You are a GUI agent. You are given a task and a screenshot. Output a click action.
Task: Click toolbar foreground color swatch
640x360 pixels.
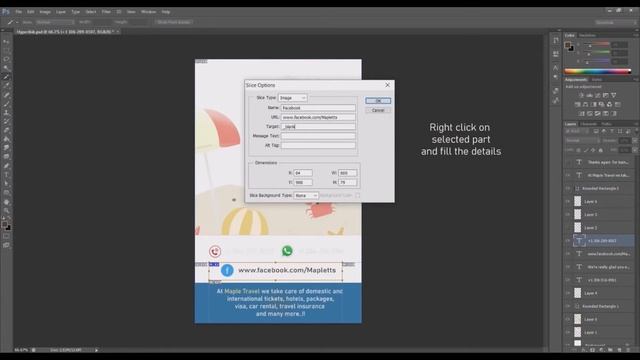pyautogui.click(x=4, y=225)
